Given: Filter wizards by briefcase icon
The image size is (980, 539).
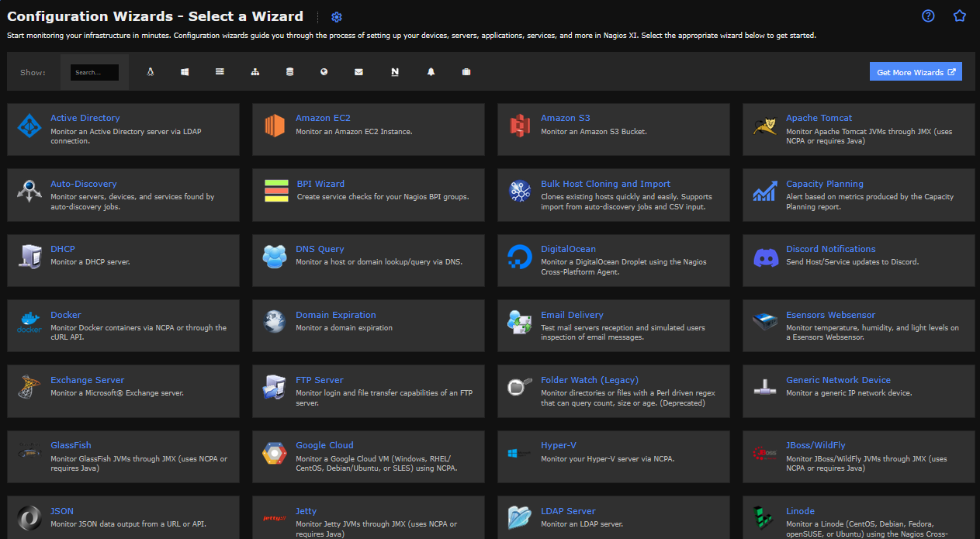Looking at the screenshot, I should [x=466, y=72].
